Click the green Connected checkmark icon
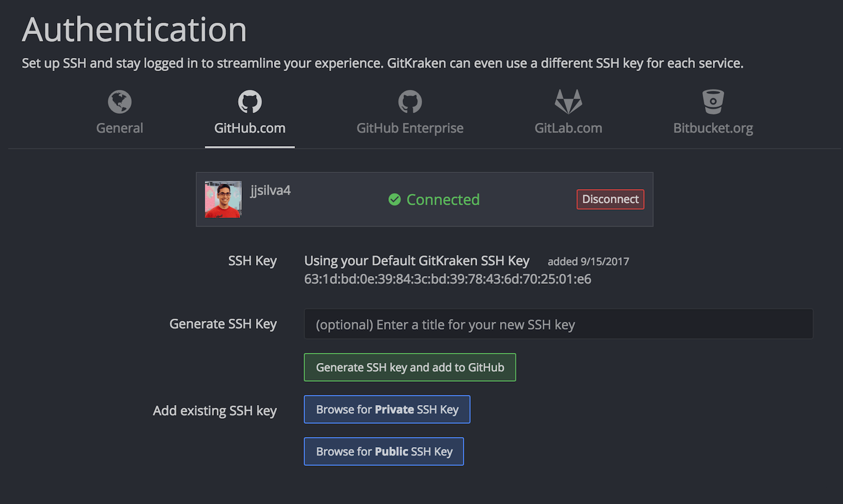843x504 pixels. coord(395,200)
